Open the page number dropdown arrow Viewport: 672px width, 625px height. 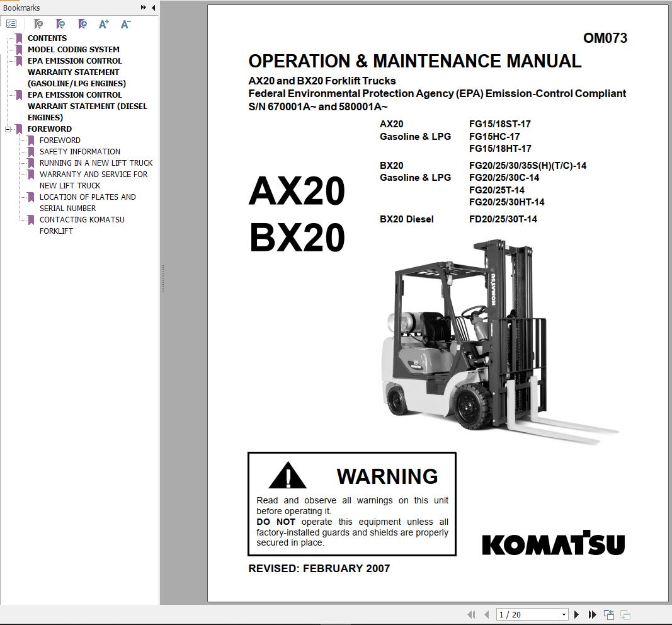pos(564,614)
